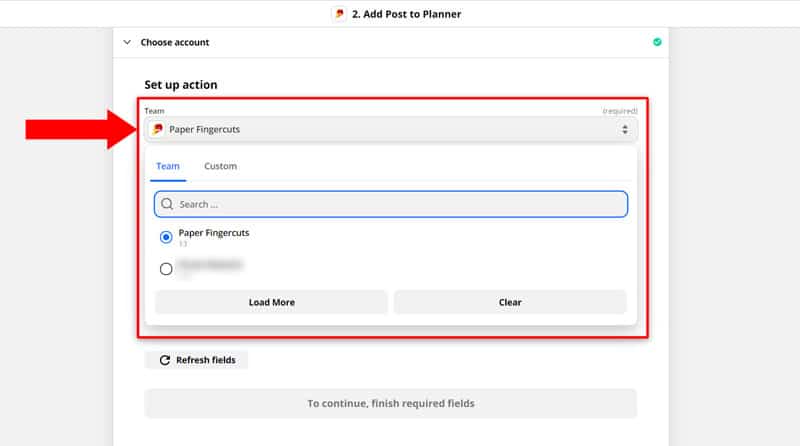Click the app logo beside Paper Fingercuts value

coord(158,129)
